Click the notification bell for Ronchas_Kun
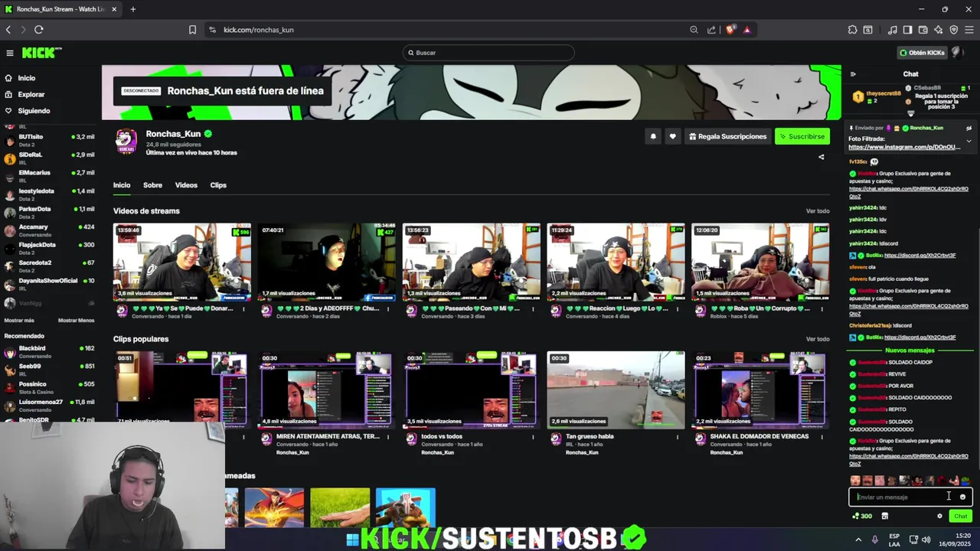The height and width of the screenshot is (551, 980). click(x=653, y=136)
